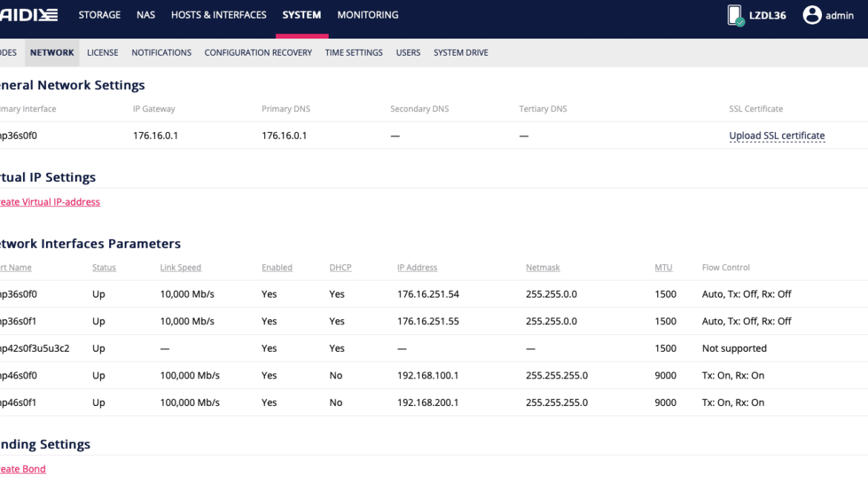Open the STORAGE menu
Image resolution: width=868 pixels, height=492 pixels.
pos(99,15)
